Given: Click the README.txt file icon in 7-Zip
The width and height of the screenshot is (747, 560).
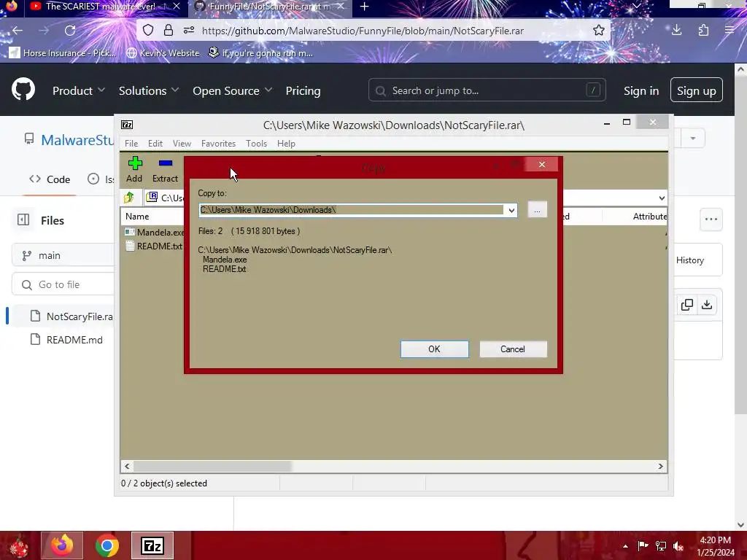Looking at the screenshot, I should tap(129, 246).
